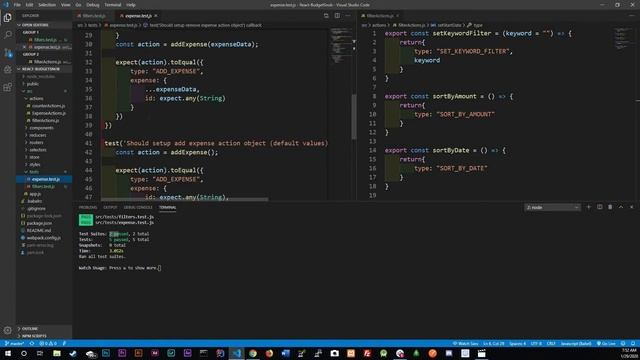Close the terminal panel

point(631,207)
